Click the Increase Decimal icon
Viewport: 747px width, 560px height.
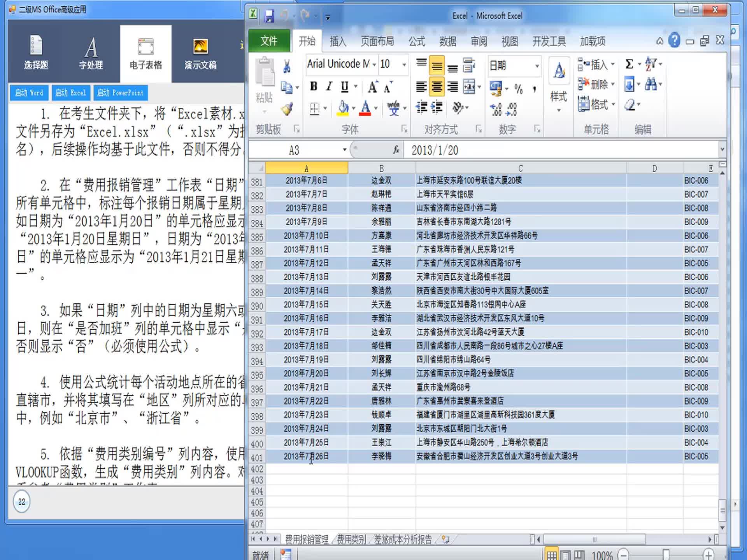pos(495,110)
